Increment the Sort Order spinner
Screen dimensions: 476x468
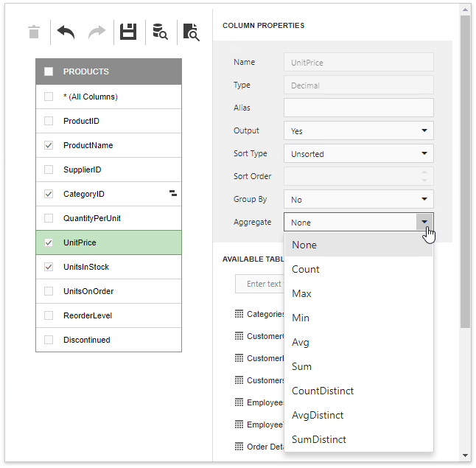(424, 172)
